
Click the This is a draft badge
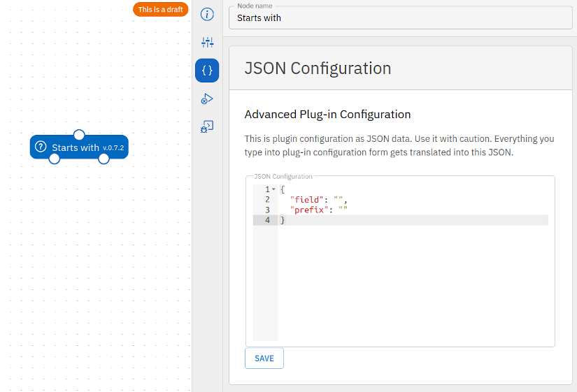point(160,10)
